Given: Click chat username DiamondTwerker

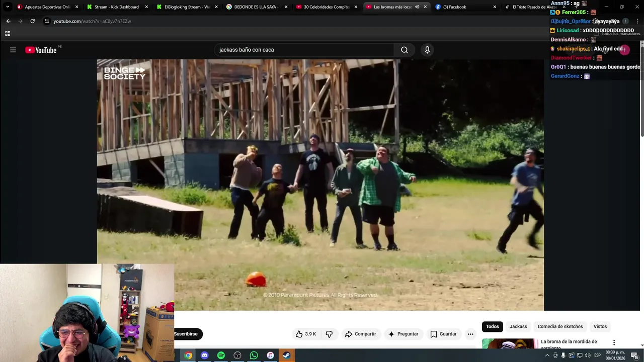Looking at the screenshot, I should (572, 58).
